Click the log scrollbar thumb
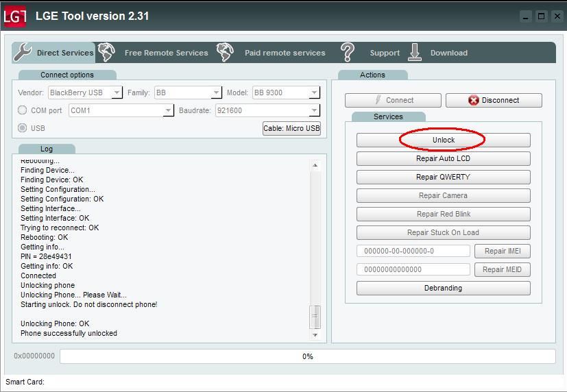 315,317
